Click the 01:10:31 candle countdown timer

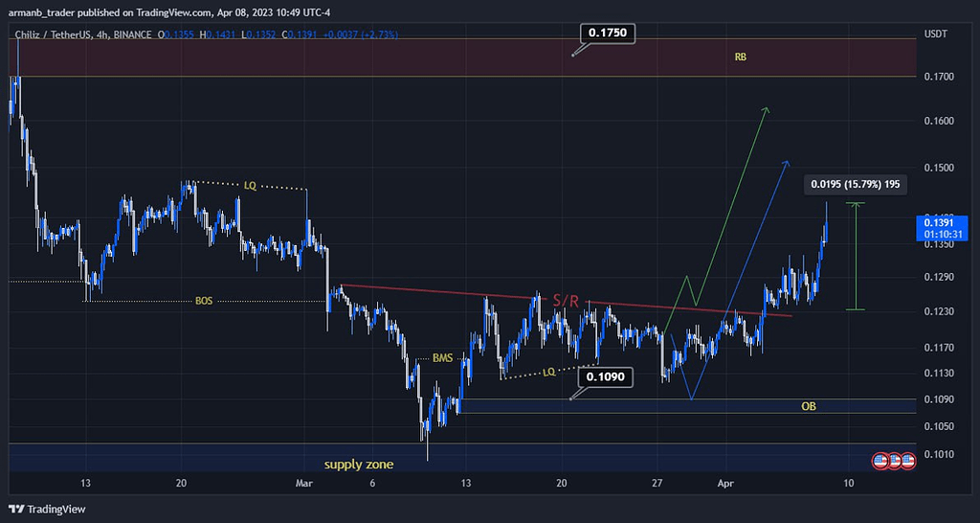pyautogui.click(x=942, y=235)
